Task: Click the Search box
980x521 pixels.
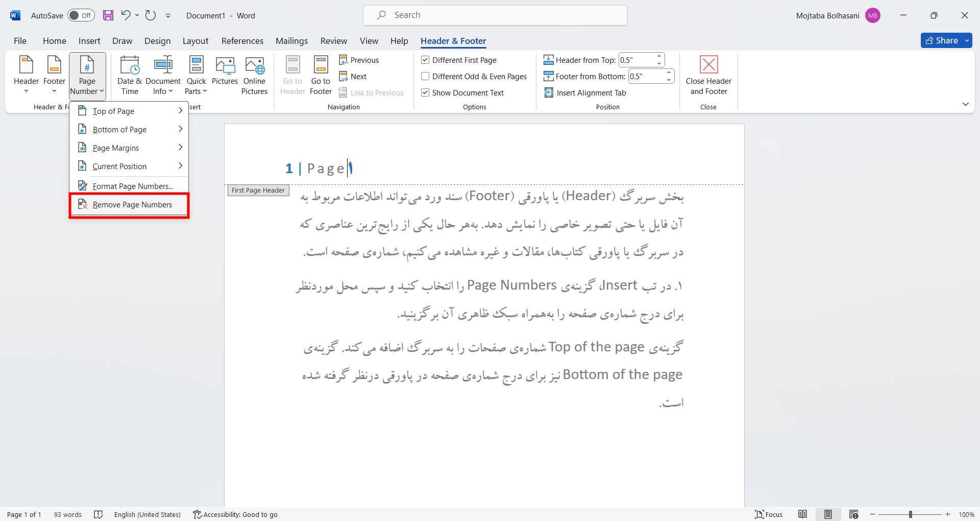Action: [495, 15]
